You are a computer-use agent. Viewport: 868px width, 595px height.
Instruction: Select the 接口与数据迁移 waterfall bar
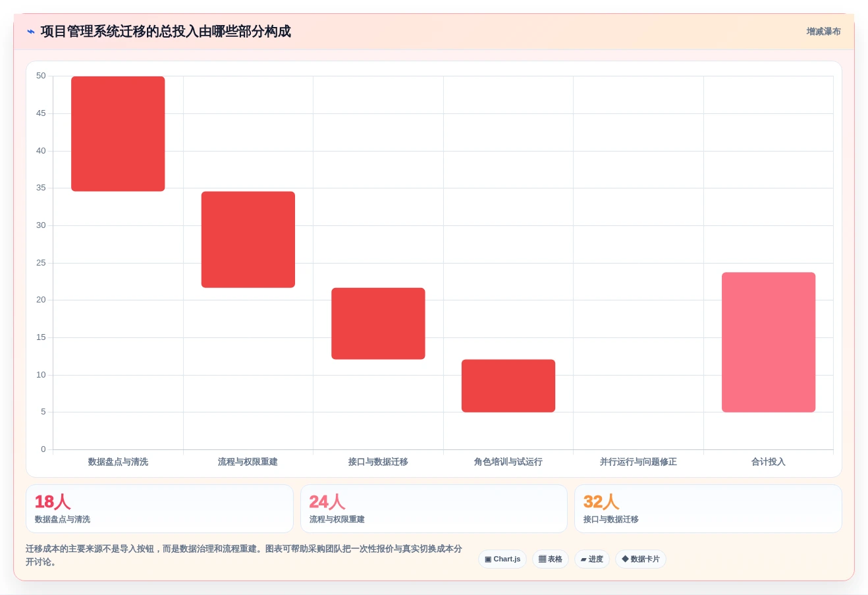[x=378, y=324]
